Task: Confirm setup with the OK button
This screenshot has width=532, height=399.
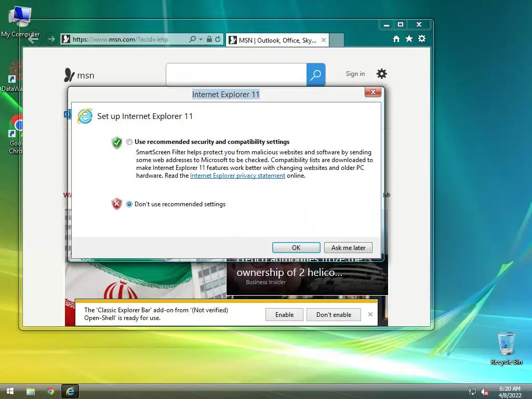Action: point(296,248)
